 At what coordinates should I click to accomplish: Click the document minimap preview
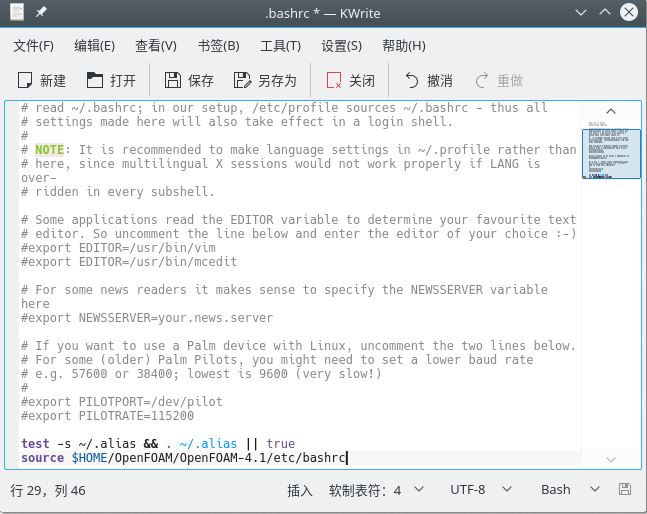(x=611, y=153)
